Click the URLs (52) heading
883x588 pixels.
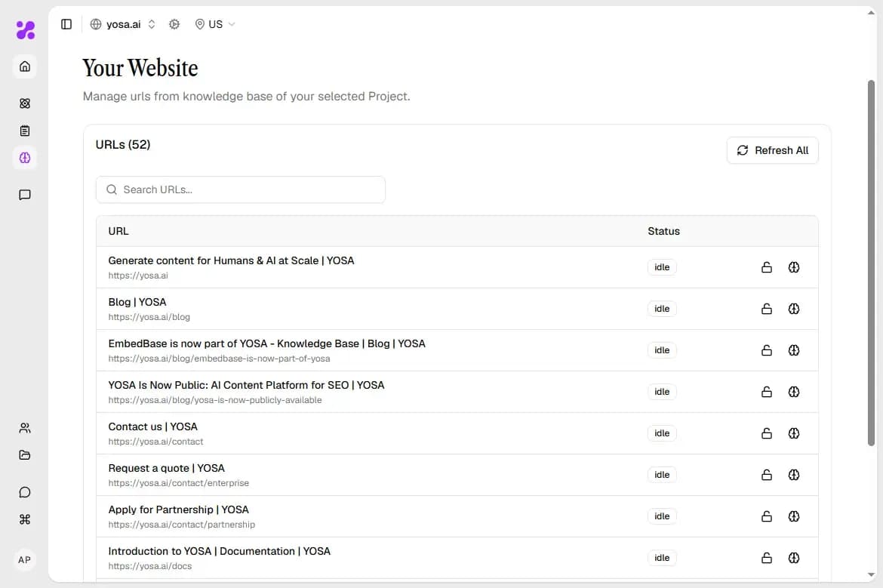[123, 145]
